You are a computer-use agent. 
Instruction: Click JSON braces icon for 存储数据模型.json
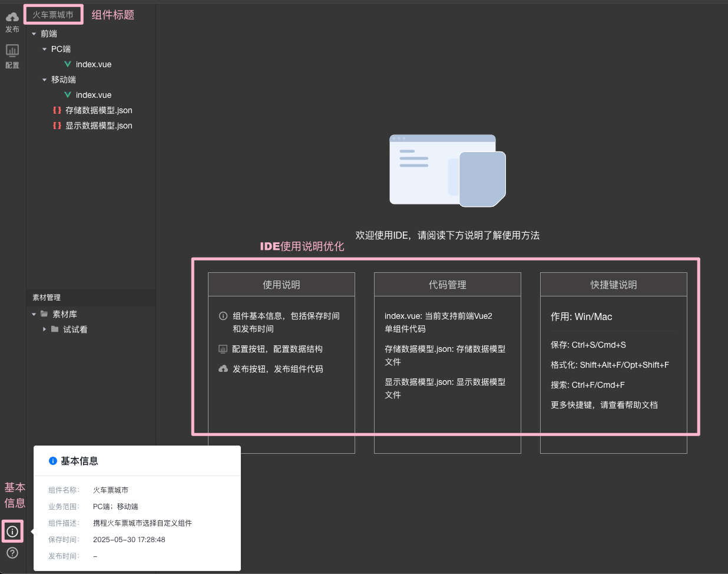(x=57, y=110)
